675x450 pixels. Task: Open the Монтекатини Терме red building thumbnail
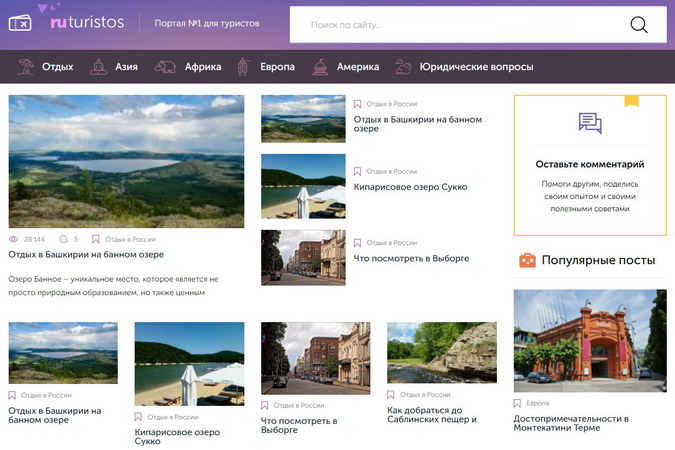pyautogui.click(x=590, y=341)
